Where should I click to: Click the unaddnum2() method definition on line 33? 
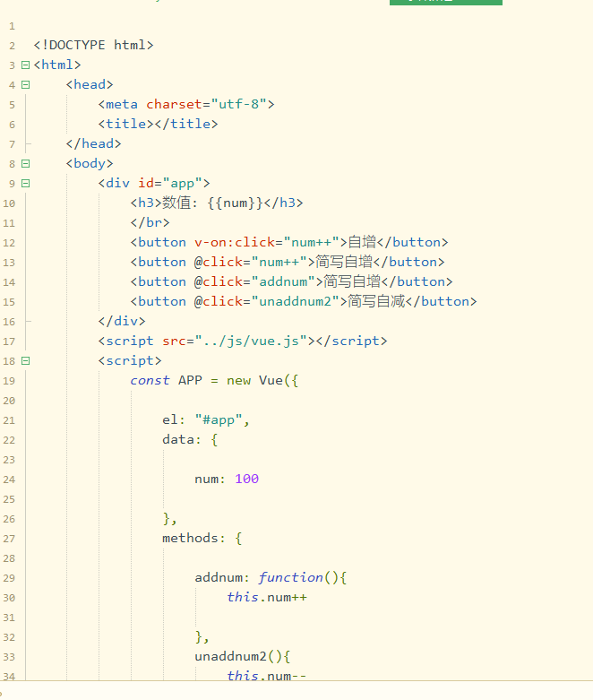pos(242,656)
